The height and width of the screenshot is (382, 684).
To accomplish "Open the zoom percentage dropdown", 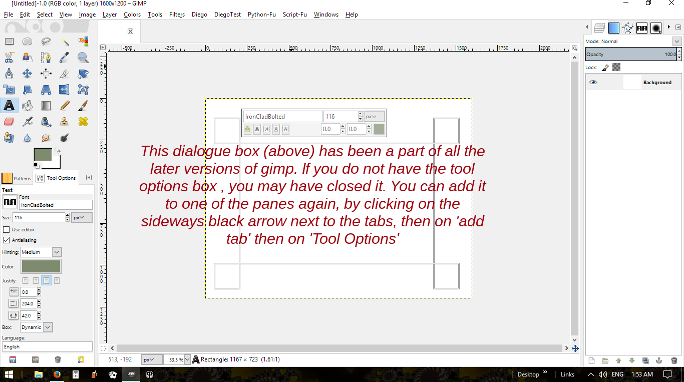I will 187,360.
